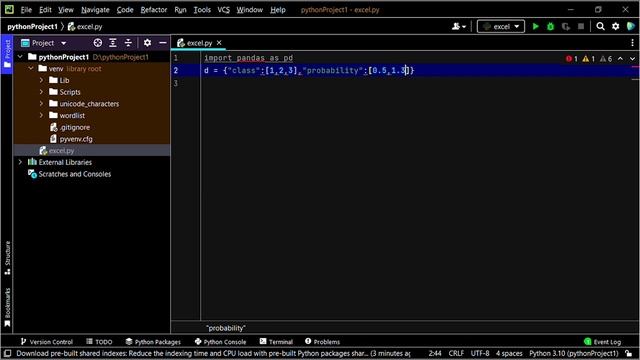Screen dimensions: 640x360
Task: Toggle the Project sidebar tab
Action: point(7,54)
